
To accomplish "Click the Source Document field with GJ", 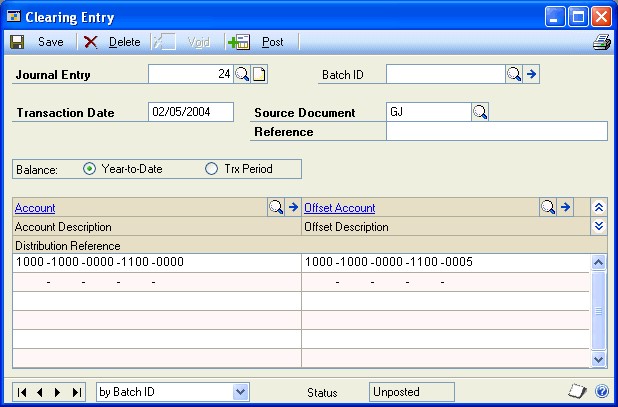I will pos(429,112).
